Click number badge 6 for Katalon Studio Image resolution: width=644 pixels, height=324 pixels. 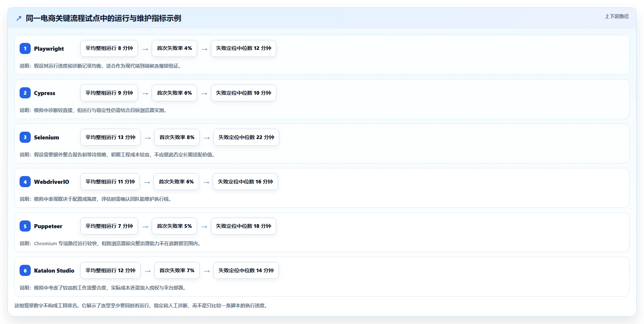tap(25, 270)
